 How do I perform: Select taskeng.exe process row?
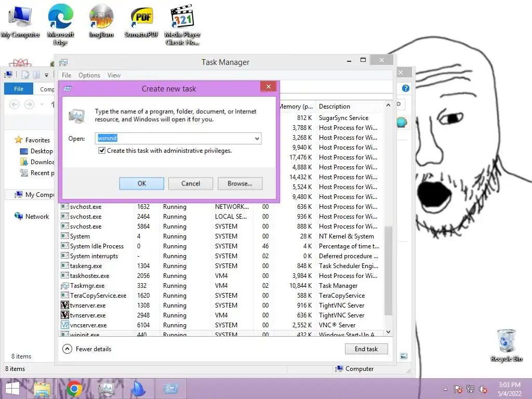221,266
